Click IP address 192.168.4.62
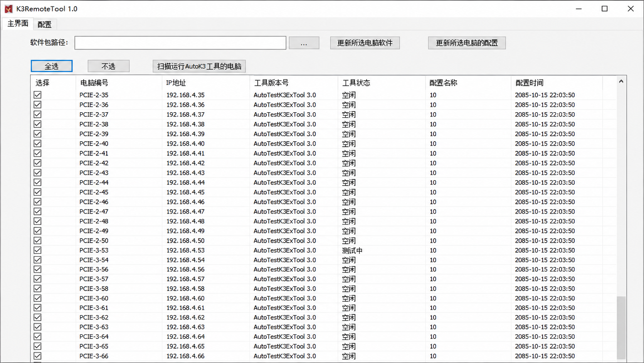Viewport: 644px width, 363px height. coord(185,317)
